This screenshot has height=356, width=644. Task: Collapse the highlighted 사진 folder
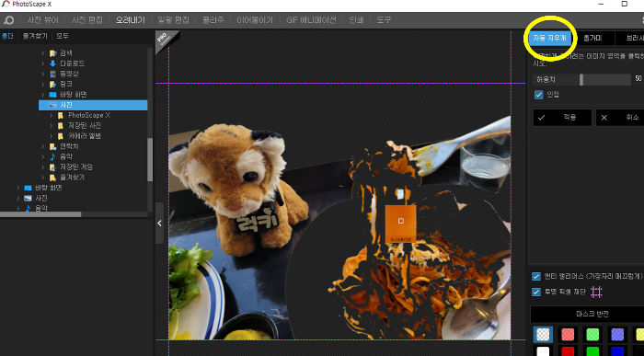[x=43, y=105]
